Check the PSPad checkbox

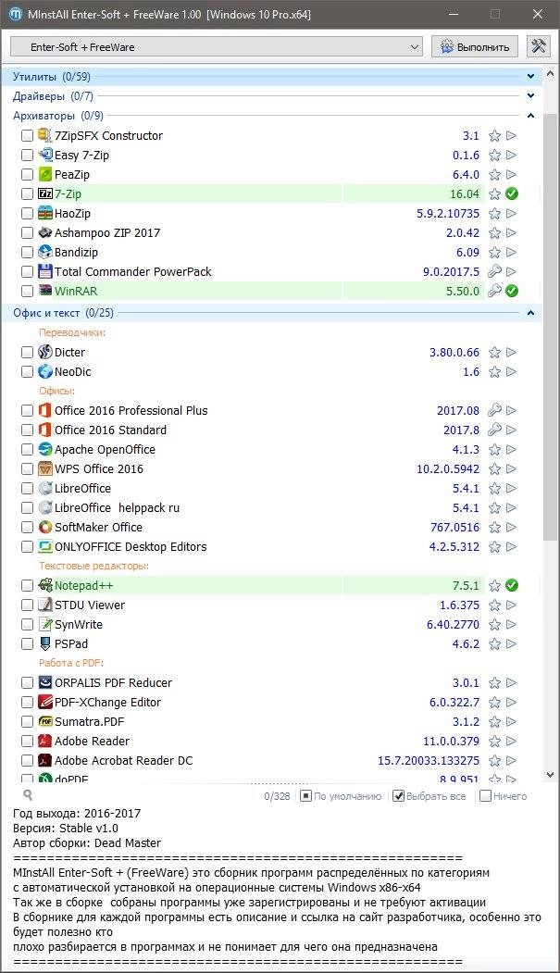coord(27,644)
